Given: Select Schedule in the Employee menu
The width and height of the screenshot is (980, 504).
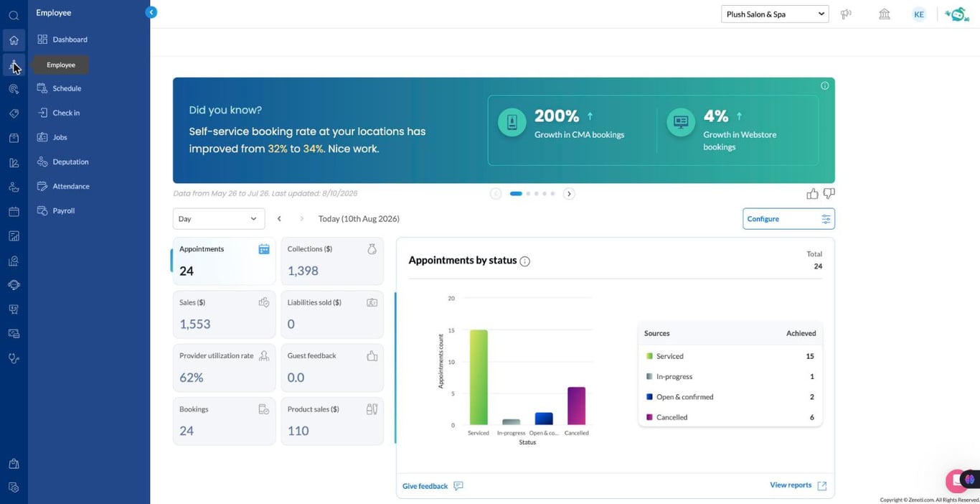Looking at the screenshot, I should 67,88.
